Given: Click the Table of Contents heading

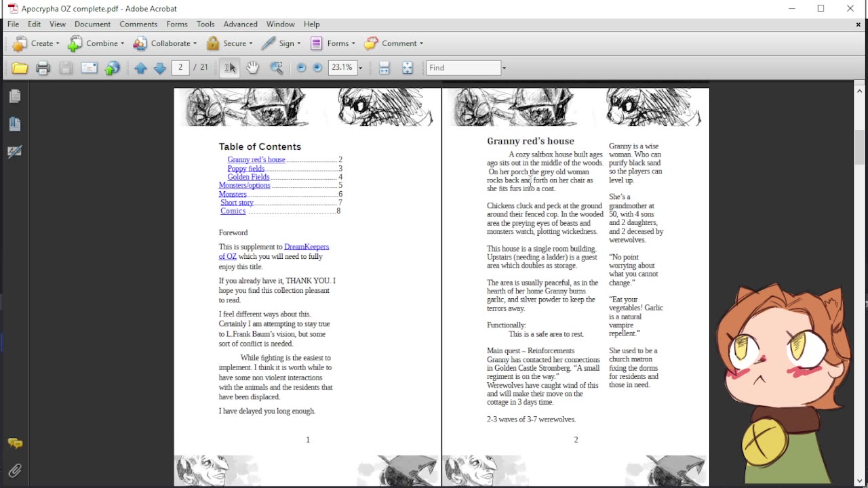Looking at the screenshot, I should point(260,146).
